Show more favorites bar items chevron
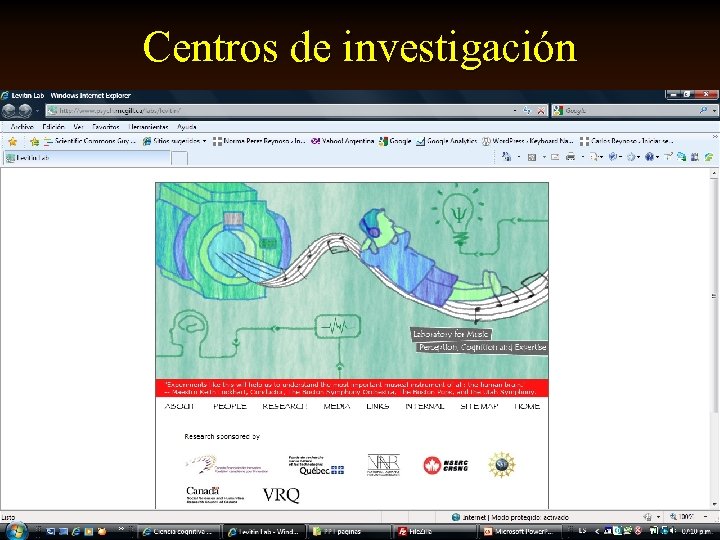Image resolution: width=720 pixels, height=540 pixels. coord(714,137)
